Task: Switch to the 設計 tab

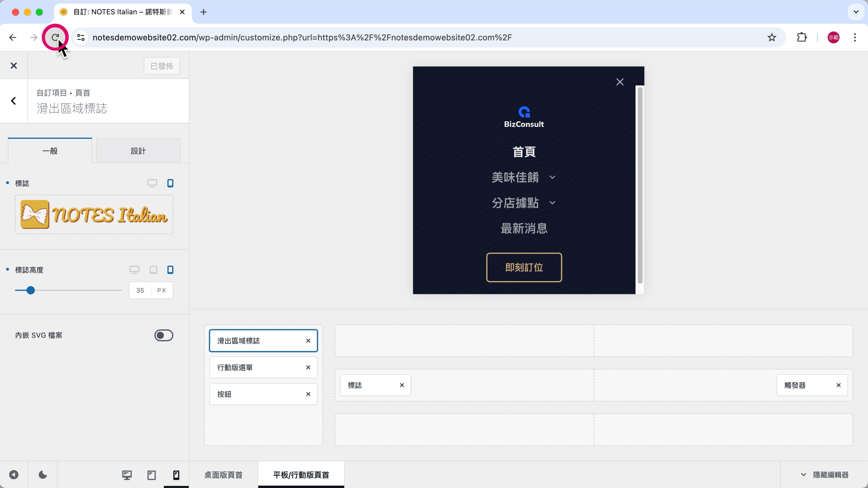Action: pos(138,151)
